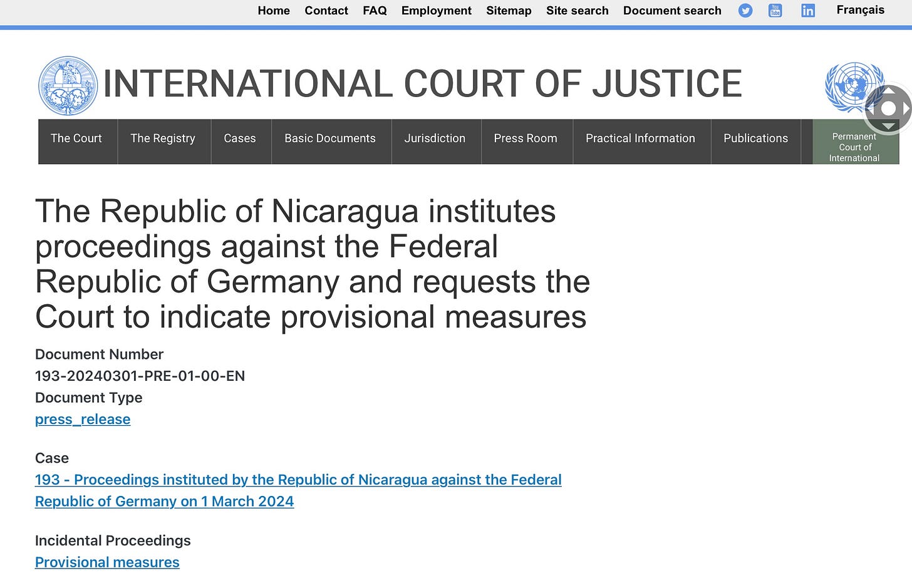Click the grey circular navigation overlay button

click(x=888, y=109)
